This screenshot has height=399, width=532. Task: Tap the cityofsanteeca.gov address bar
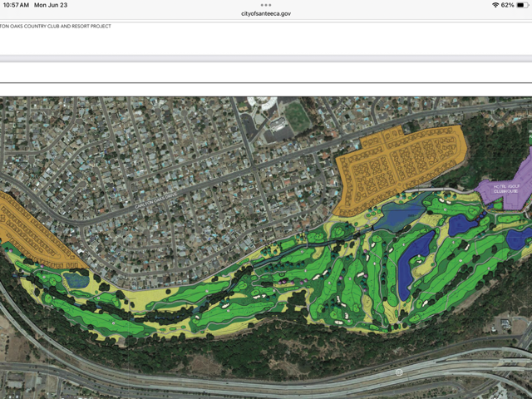click(266, 14)
